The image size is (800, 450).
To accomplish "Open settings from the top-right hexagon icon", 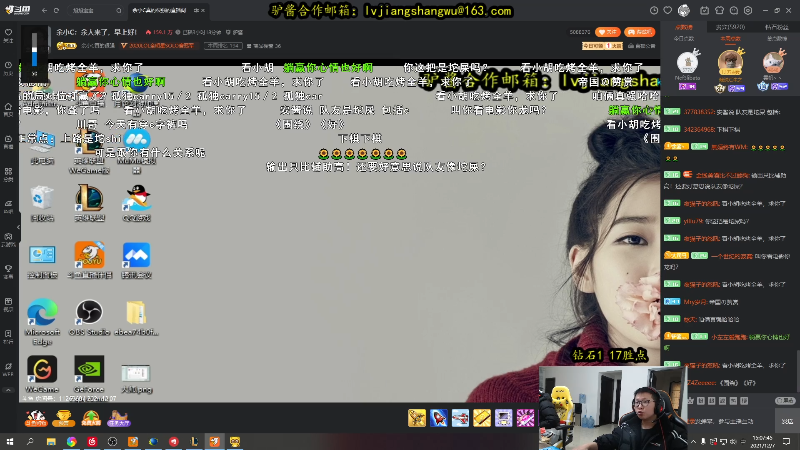I will pos(748,10).
